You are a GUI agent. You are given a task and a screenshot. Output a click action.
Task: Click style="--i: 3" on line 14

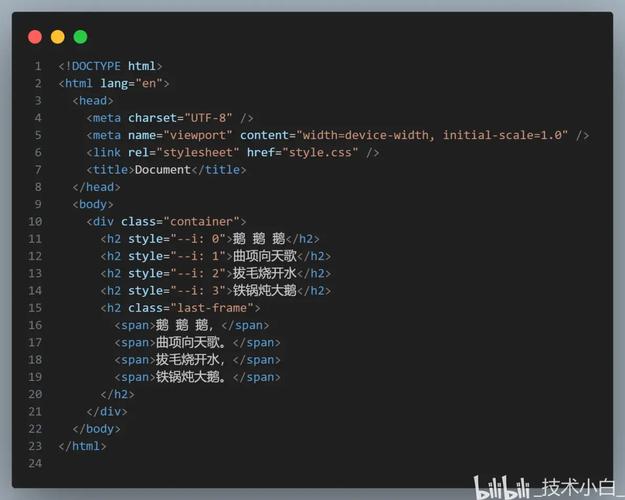pyautogui.click(x=177, y=291)
